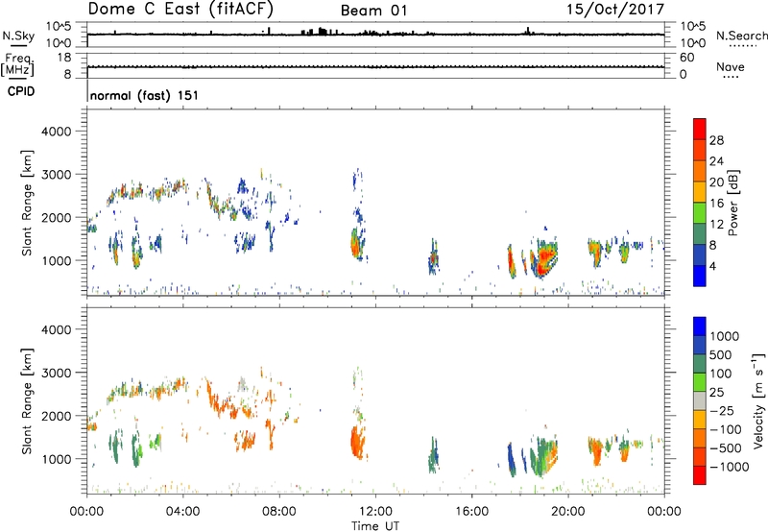This screenshot has width=768, height=532.
Task: Click the '1000' velocity colorbar tick value
Action: point(725,336)
